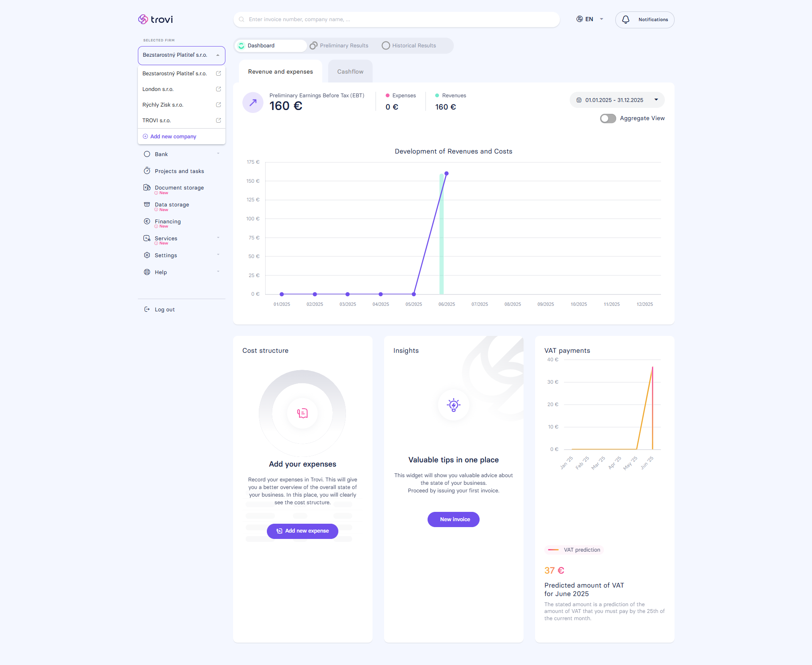Click the Add new expense button
Viewport: 812px width, 665px height.
coord(302,531)
